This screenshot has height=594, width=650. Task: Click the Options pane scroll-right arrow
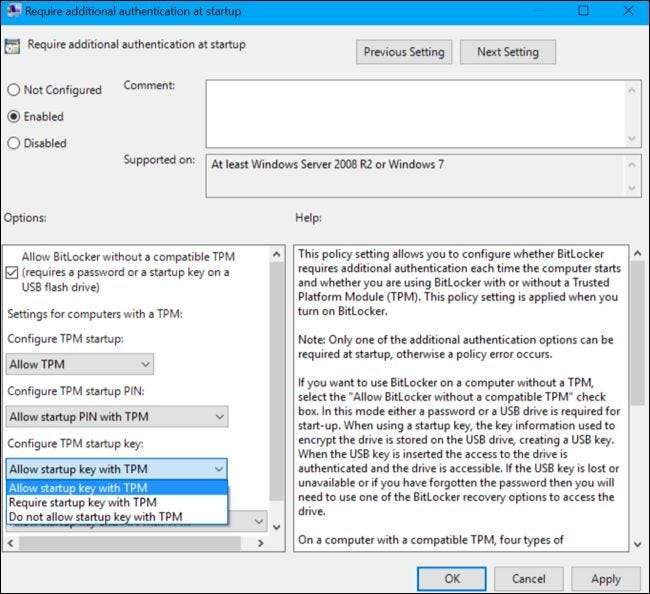point(262,543)
